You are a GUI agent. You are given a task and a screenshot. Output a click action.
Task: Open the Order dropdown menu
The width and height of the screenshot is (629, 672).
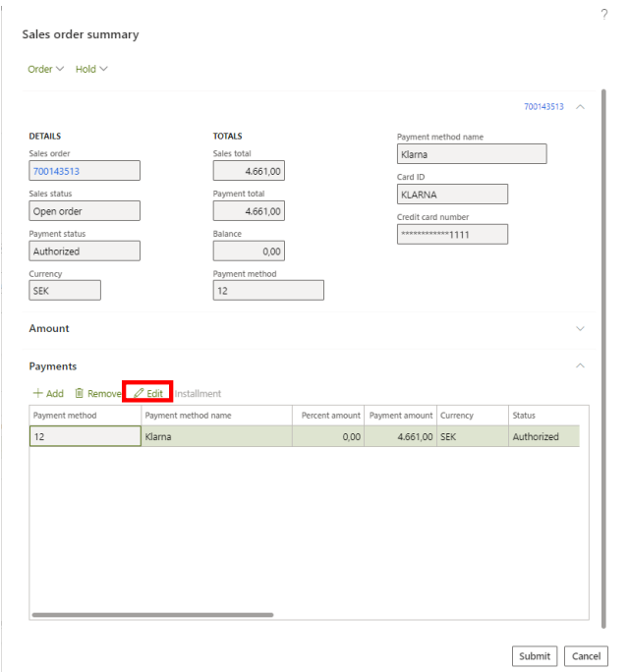[x=45, y=69]
